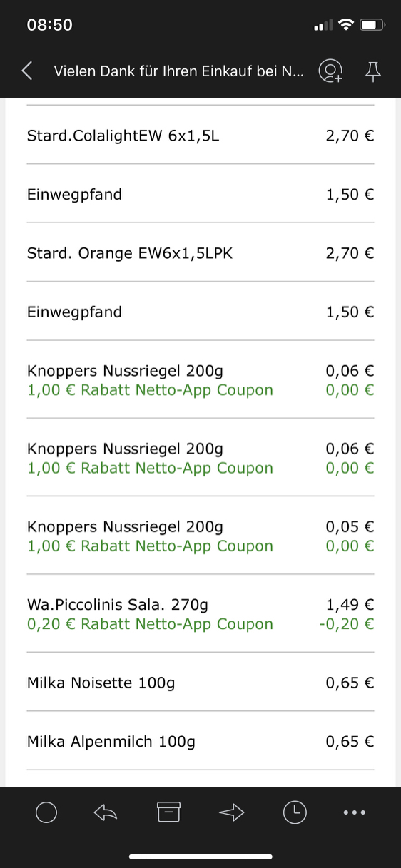
Task: Tap the add contact icon in the header
Action: 331,71
